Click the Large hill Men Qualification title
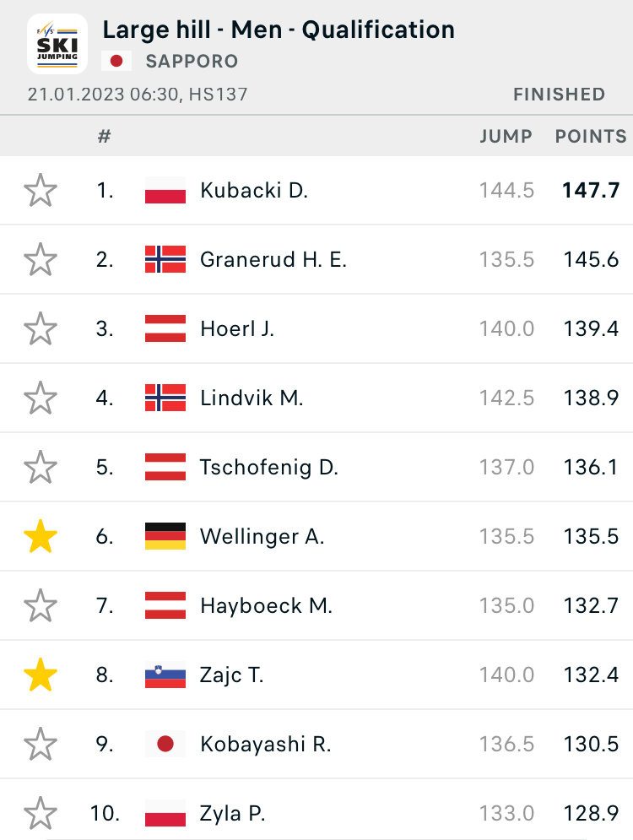Screen dimensions: 633x840 (x=279, y=30)
